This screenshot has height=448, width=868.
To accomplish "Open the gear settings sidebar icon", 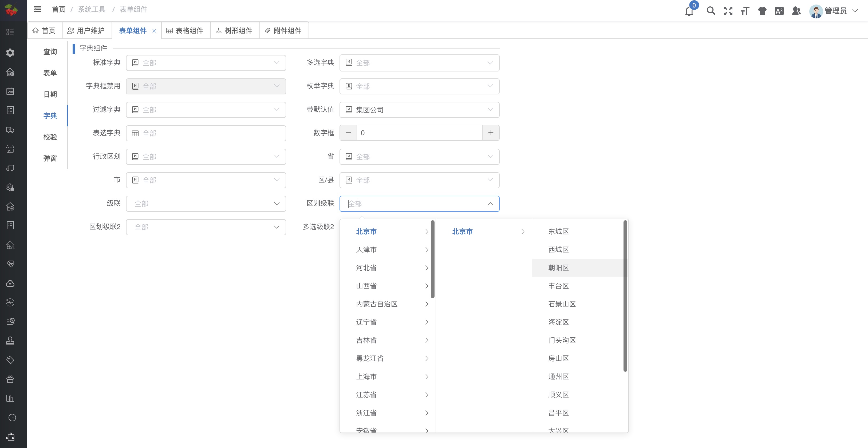I will click(10, 53).
